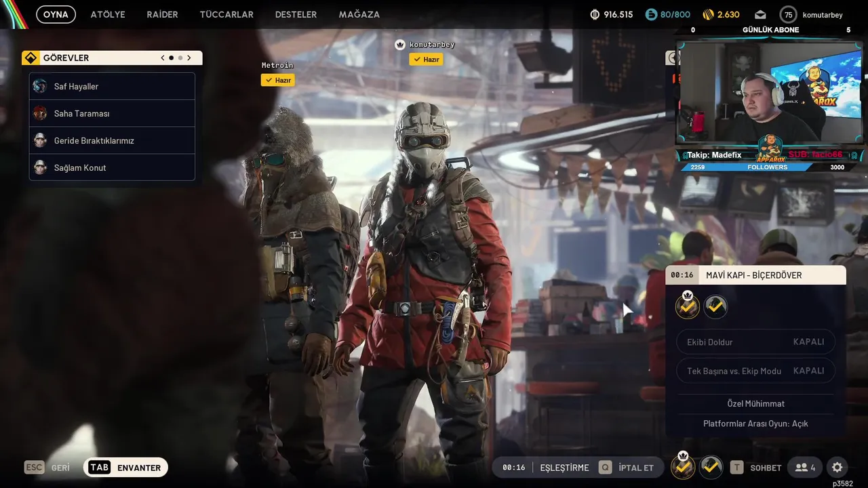Click the 00:16 timer in bottom bar

(514, 468)
